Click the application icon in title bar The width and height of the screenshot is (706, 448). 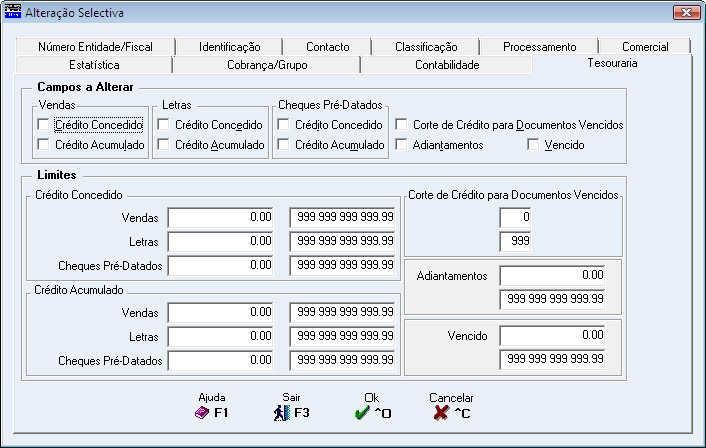point(13,12)
